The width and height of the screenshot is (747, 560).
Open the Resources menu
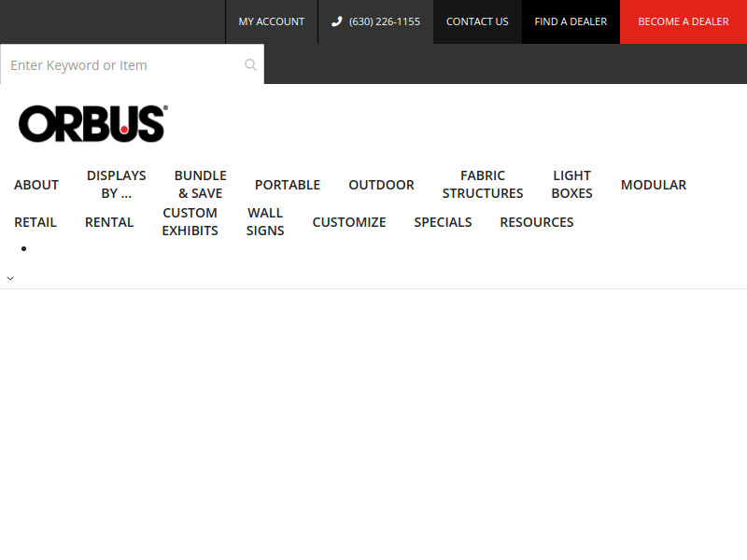point(537,222)
